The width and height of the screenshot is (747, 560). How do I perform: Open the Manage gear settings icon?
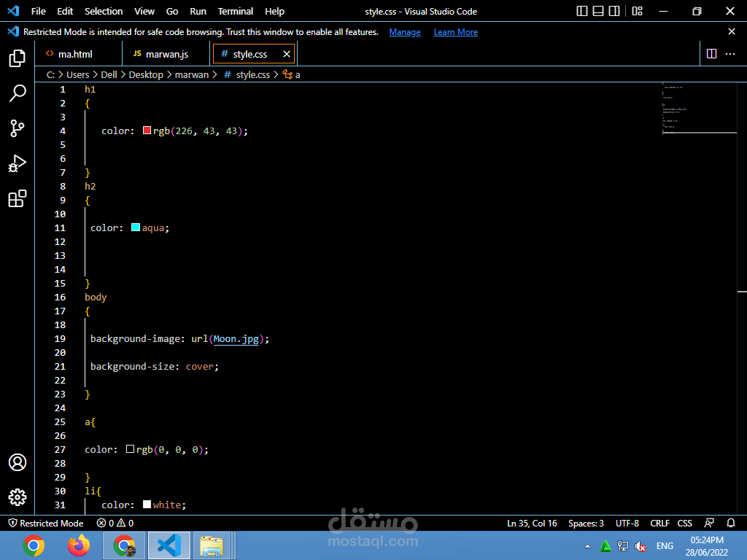(18, 497)
